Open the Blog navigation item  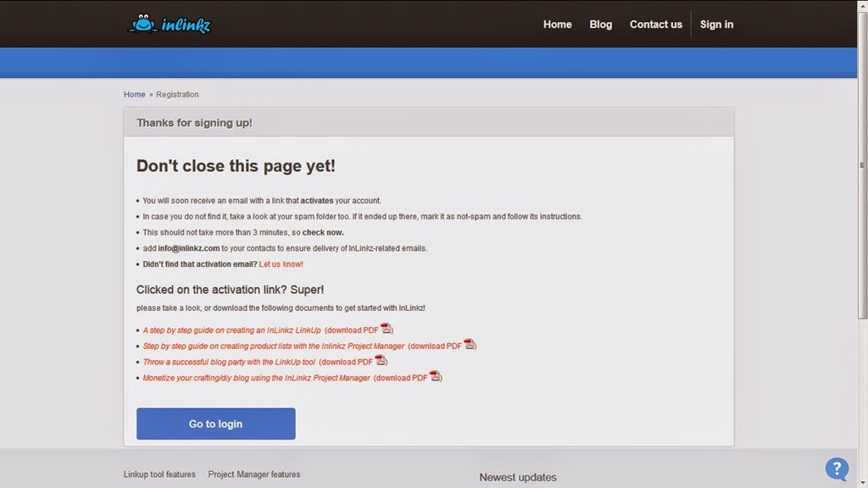601,25
